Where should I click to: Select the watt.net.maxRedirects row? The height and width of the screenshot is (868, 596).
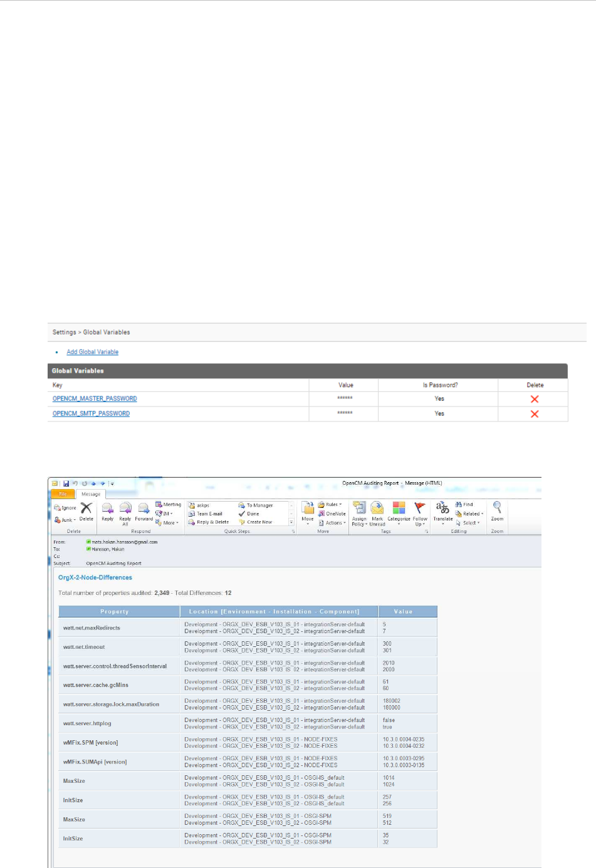pos(248,628)
